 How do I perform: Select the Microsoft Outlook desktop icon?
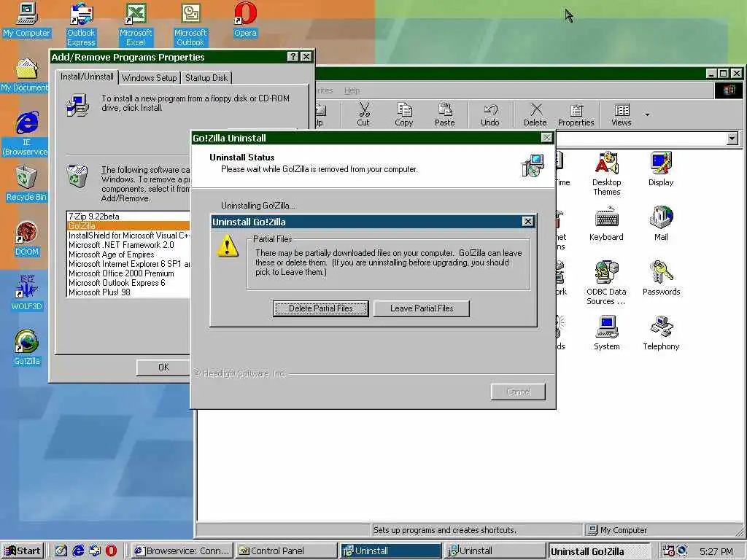click(190, 25)
